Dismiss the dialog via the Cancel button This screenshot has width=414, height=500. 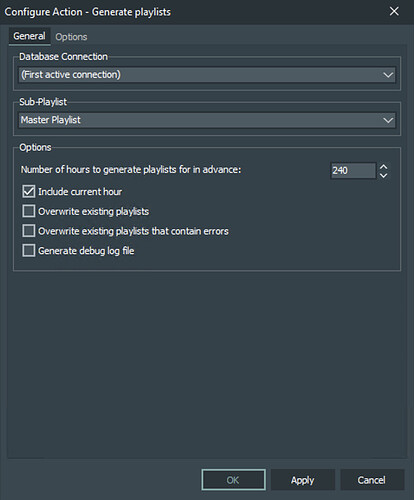(x=372, y=480)
